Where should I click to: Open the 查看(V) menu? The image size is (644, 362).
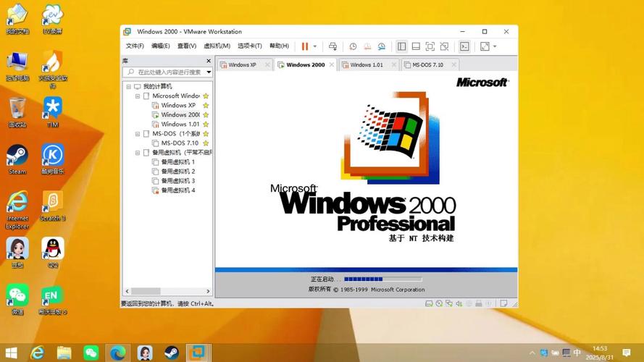click(x=187, y=46)
